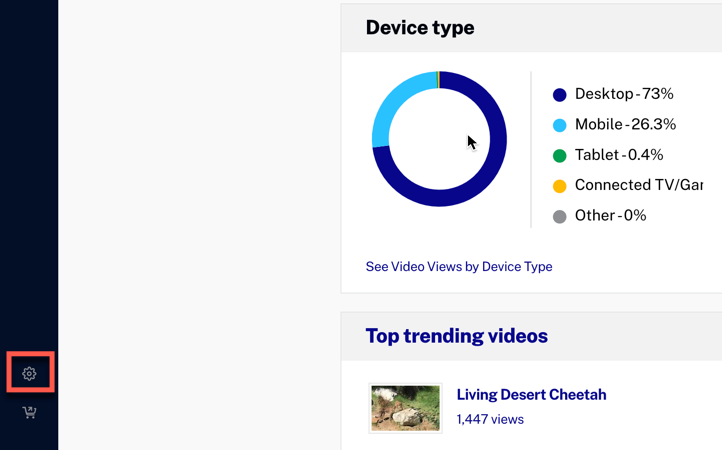722x450 pixels.
Task: Click the dark blue Desktop legend dot
Action: (x=559, y=95)
